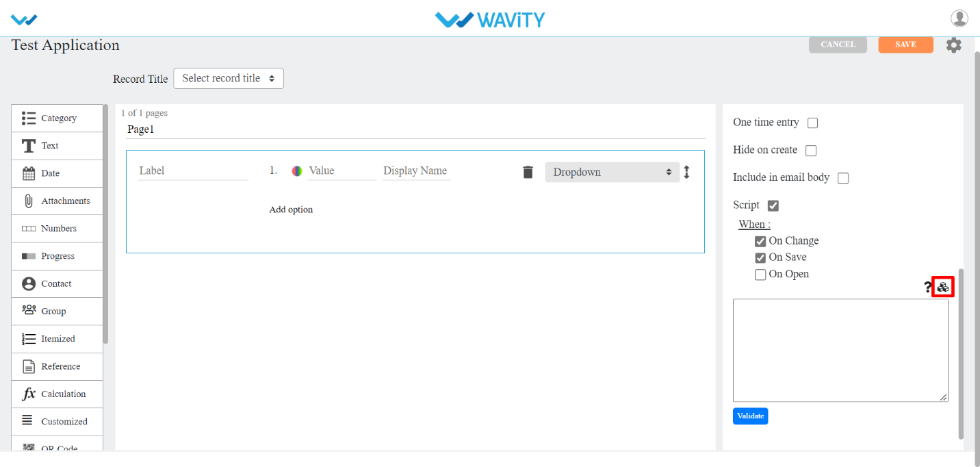
Task: Click the '1 of 1 pages' text
Action: tap(144, 113)
